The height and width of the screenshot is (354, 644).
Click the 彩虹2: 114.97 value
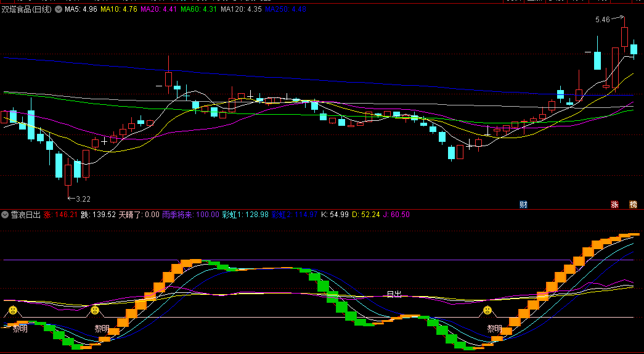(295, 215)
